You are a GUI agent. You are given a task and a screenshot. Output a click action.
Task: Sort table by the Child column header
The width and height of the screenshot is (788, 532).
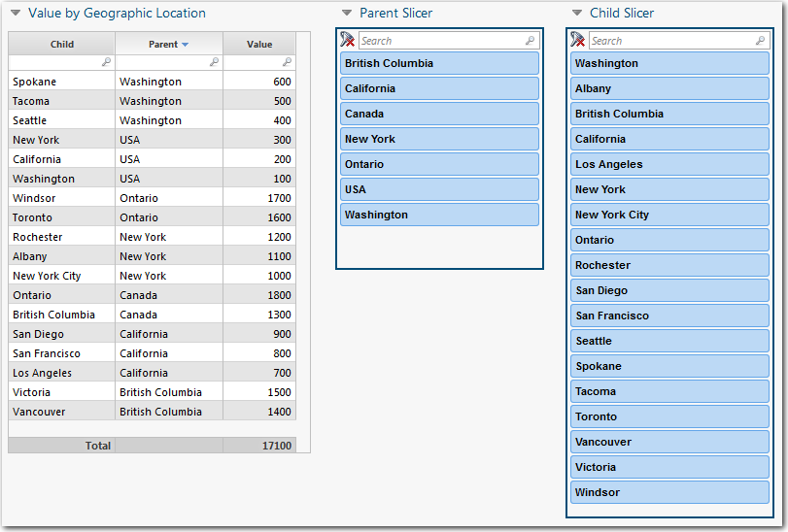[x=62, y=45]
